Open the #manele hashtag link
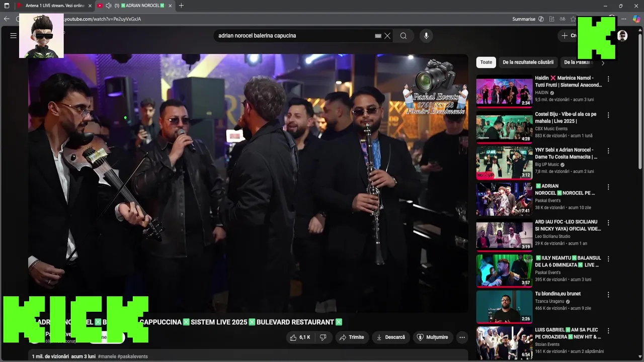Screen dimensions: 644x362 coord(108,356)
